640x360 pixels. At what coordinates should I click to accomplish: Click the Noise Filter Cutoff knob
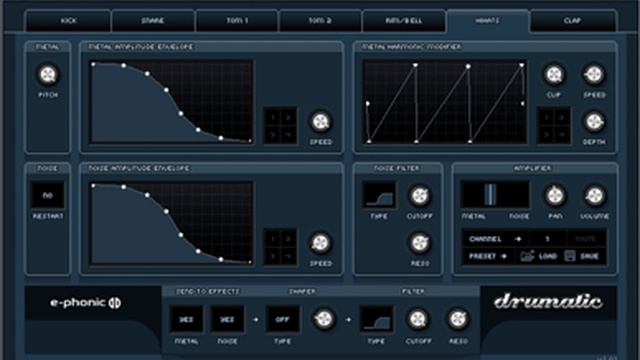[x=420, y=196]
